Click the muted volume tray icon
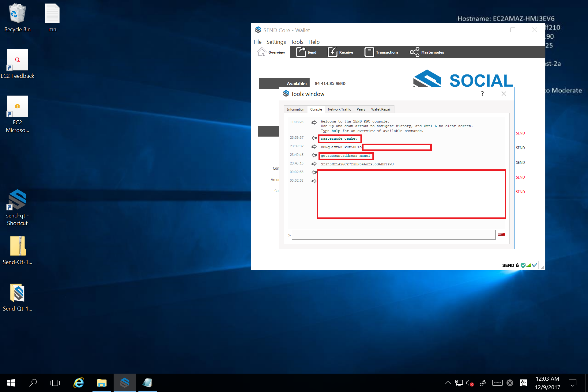The image size is (588, 392). click(x=470, y=383)
